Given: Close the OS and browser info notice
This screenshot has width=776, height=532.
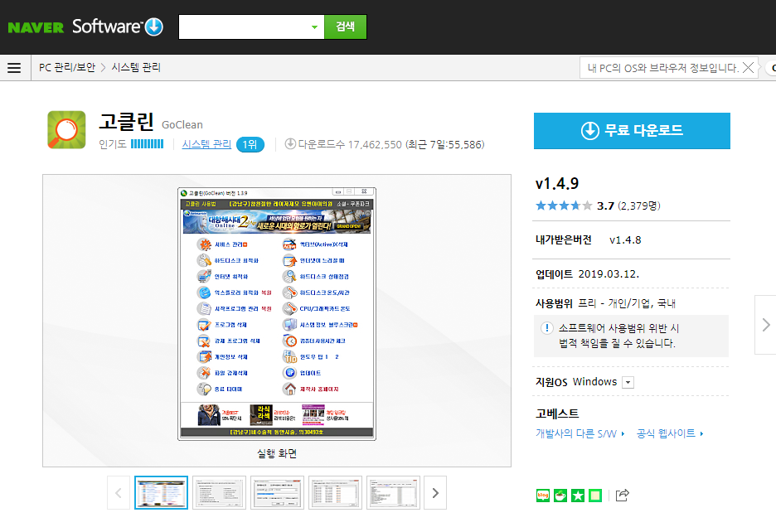Looking at the screenshot, I should click(749, 68).
